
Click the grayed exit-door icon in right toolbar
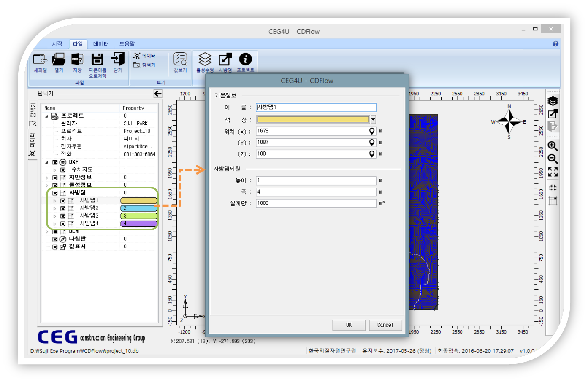click(x=553, y=126)
